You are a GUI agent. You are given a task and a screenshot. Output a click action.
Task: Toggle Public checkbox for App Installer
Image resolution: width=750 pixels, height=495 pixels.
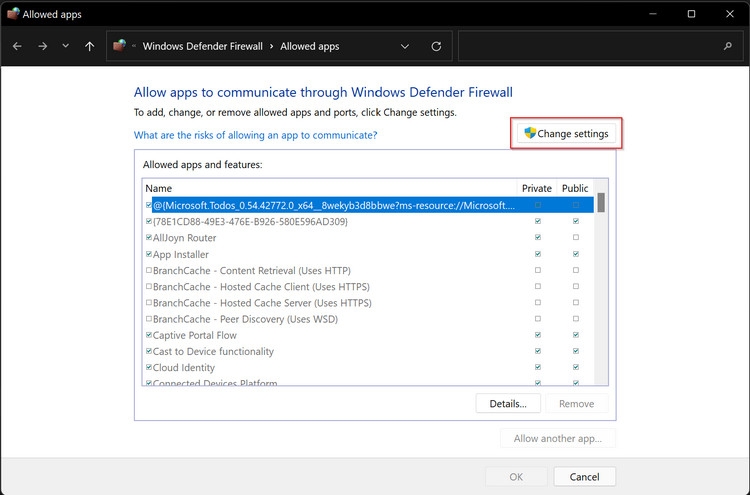pos(576,253)
